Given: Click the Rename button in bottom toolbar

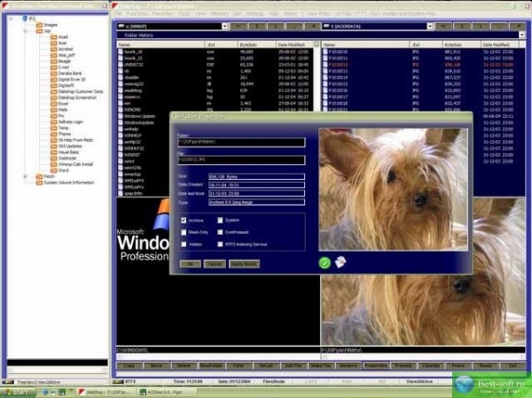Looking at the screenshot, I should tap(348, 366).
